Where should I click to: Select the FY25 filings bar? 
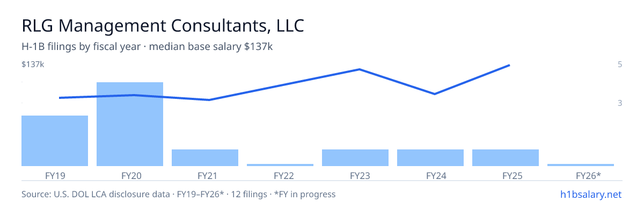tap(506, 157)
